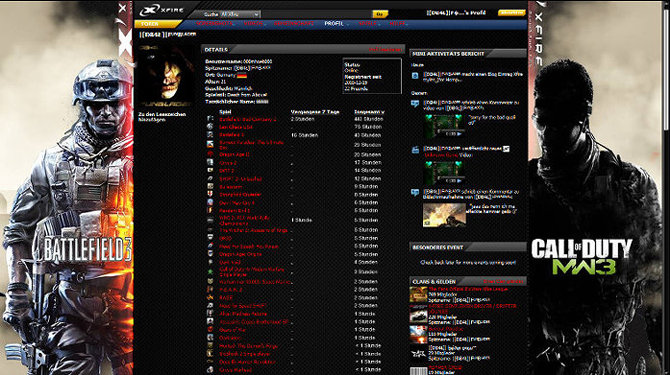Open Assassin's Creed Brotherhood game link
The image size is (670, 375).
pyautogui.click(x=254, y=322)
